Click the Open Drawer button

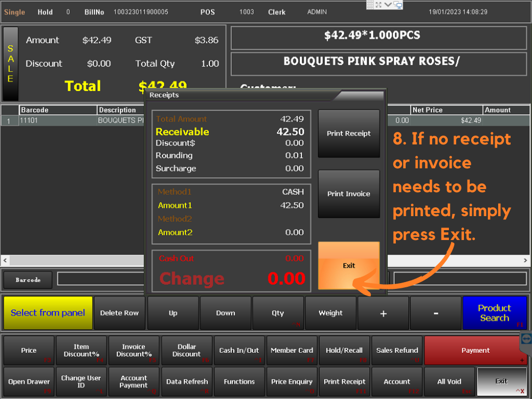(x=29, y=382)
